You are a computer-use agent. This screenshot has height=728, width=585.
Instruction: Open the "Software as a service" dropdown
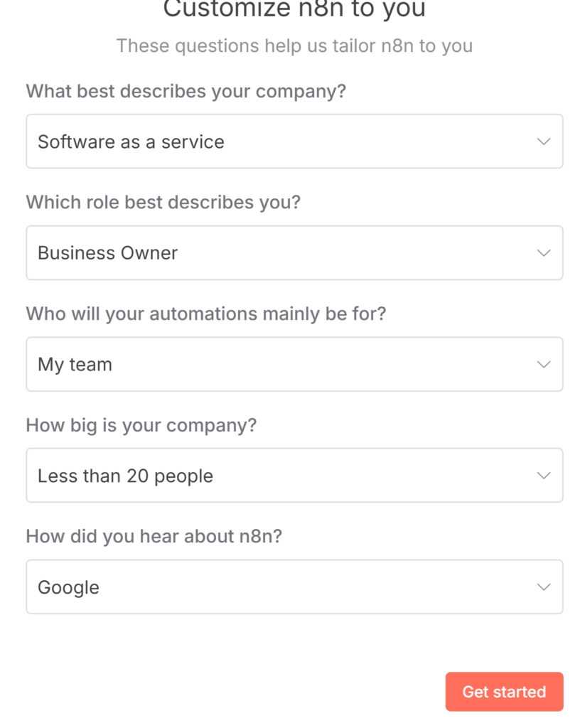tap(284, 141)
